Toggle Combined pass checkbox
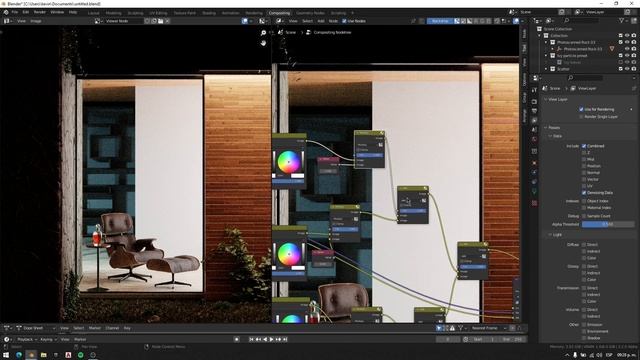Viewport: 640px width, 360px height. click(584, 146)
